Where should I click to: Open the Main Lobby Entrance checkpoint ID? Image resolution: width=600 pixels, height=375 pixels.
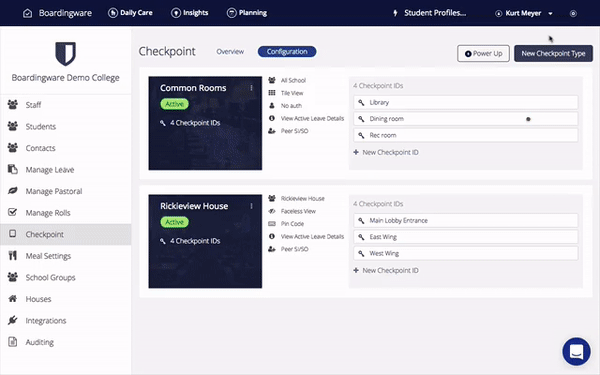click(466, 221)
